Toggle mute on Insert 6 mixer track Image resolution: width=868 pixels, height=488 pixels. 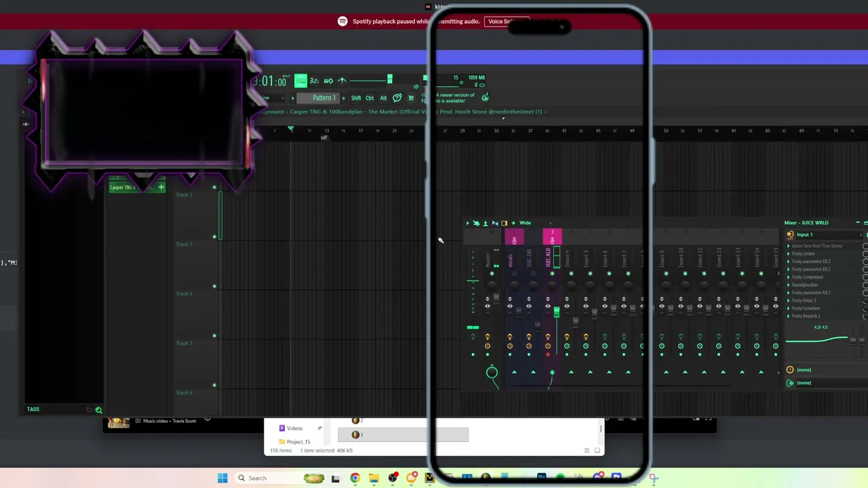coord(609,274)
